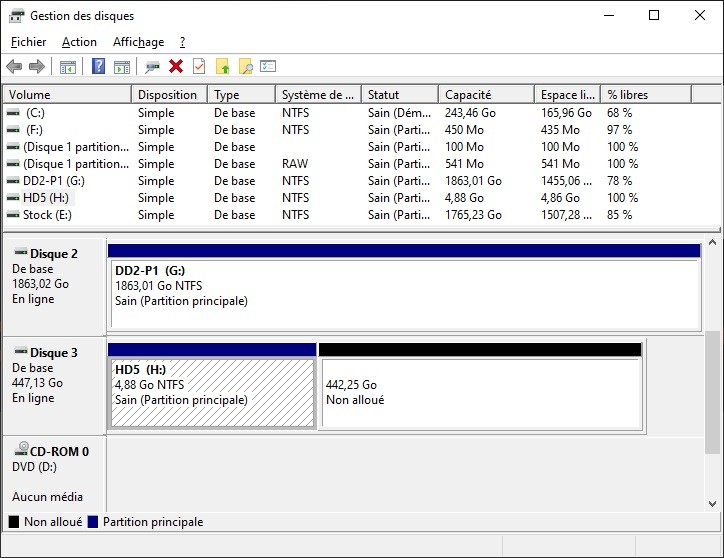Select the unallocated 442,25 Go region
Viewport: 724px width, 558px height.
(480, 392)
